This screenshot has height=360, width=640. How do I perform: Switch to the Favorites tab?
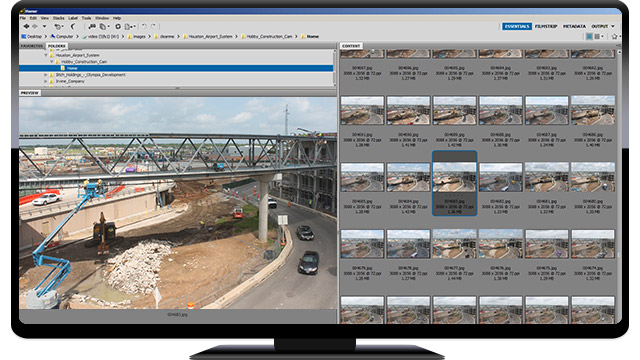coord(32,46)
